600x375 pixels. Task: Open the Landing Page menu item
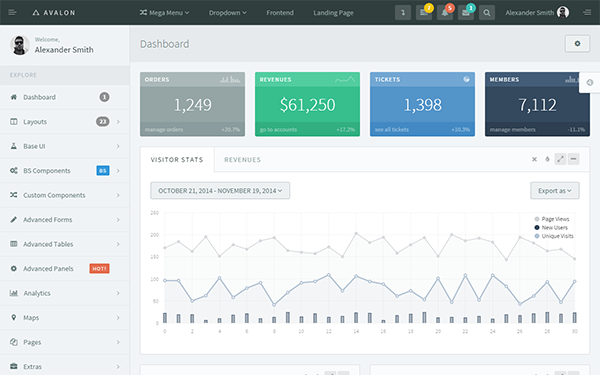point(333,13)
